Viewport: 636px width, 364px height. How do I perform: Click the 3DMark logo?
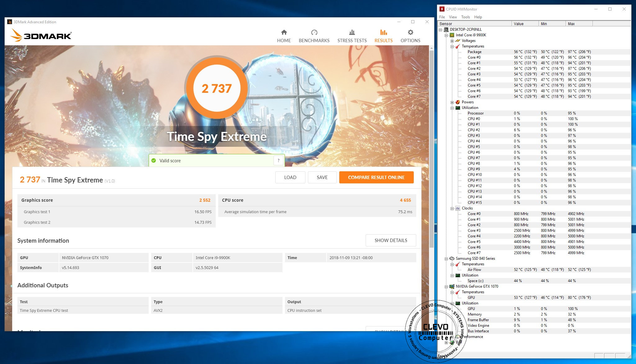[x=41, y=35]
